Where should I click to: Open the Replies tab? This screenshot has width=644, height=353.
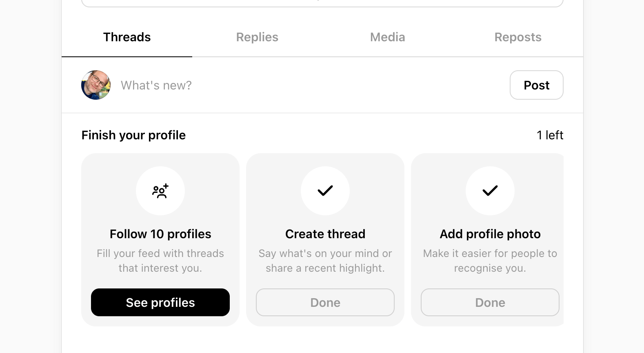tap(257, 37)
